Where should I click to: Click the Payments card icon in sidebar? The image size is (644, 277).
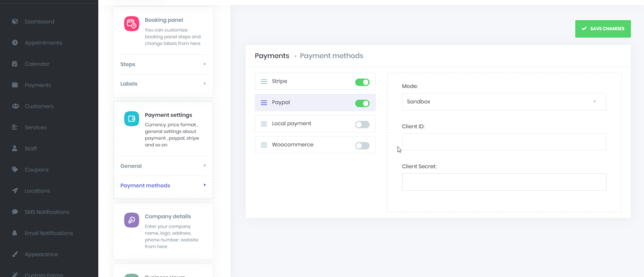tap(15, 84)
